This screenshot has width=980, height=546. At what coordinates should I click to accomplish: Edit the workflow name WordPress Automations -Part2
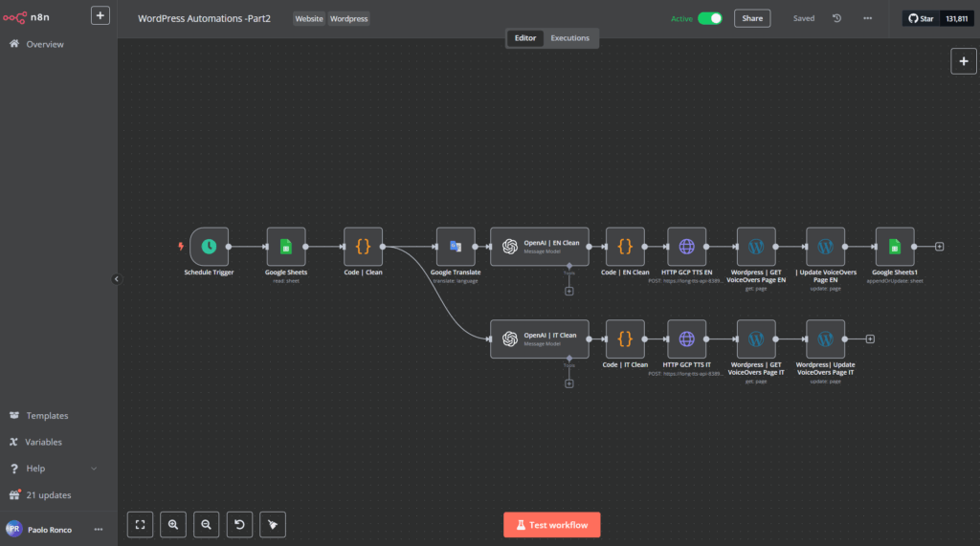[x=205, y=19]
